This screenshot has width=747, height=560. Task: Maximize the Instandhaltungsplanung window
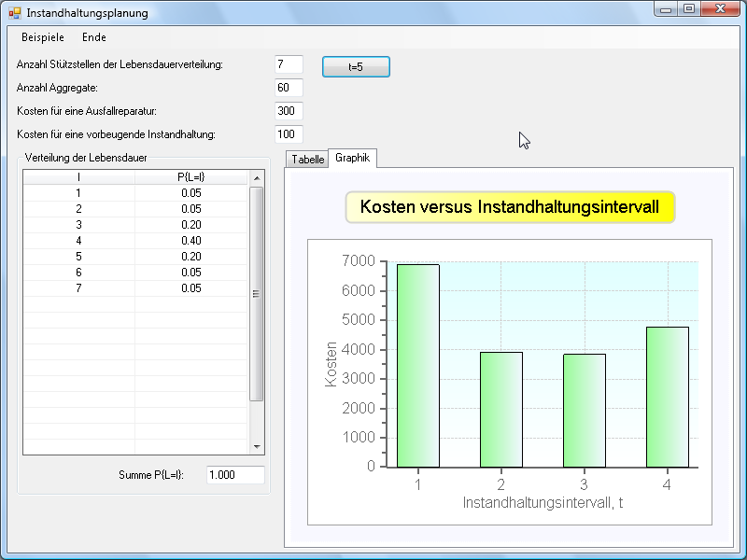click(x=689, y=9)
